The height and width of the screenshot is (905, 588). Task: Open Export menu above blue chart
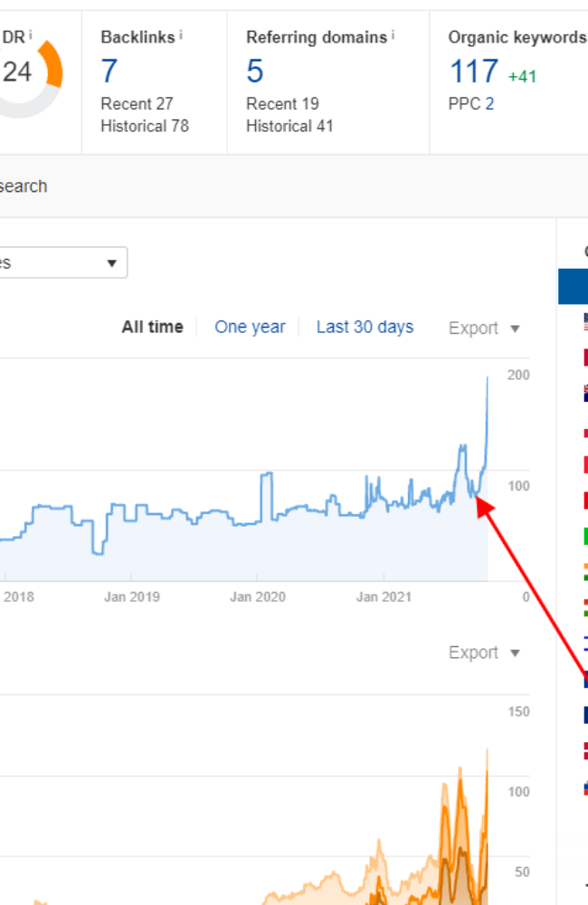tap(484, 328)
